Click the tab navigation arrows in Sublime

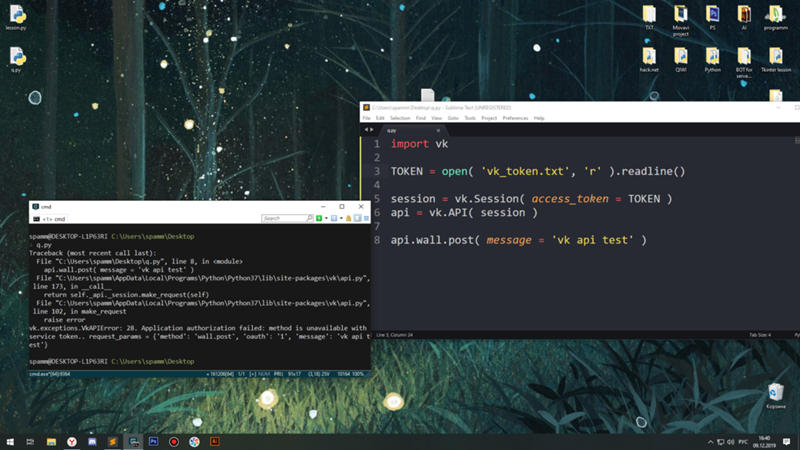pos(371,130)
